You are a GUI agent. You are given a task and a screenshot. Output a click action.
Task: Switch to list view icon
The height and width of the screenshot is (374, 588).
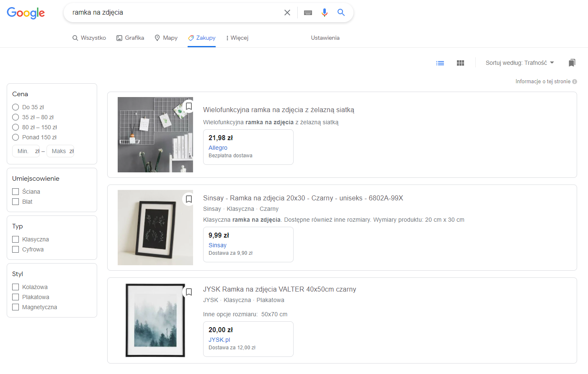pyautogui.click(x=440, y=63)
